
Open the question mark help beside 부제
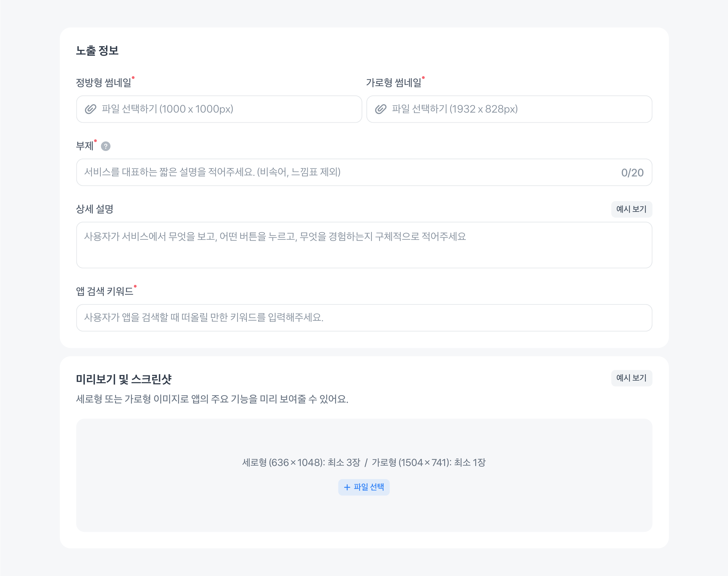pos(105,146)
